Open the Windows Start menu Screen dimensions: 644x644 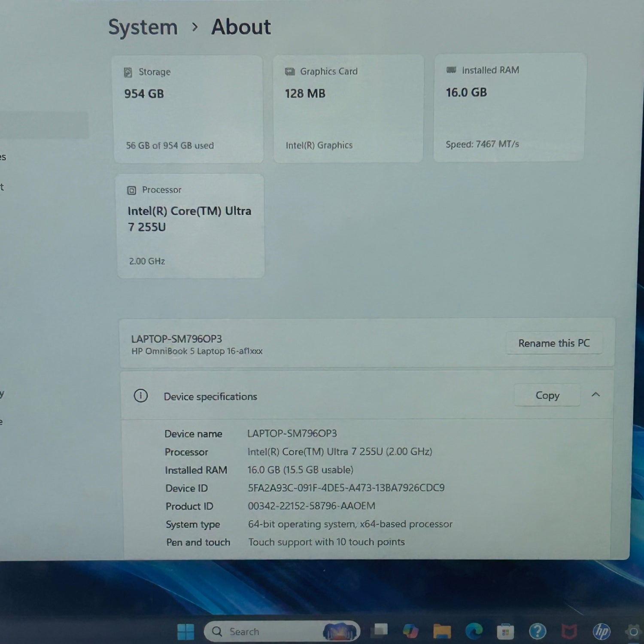(185, 632)
